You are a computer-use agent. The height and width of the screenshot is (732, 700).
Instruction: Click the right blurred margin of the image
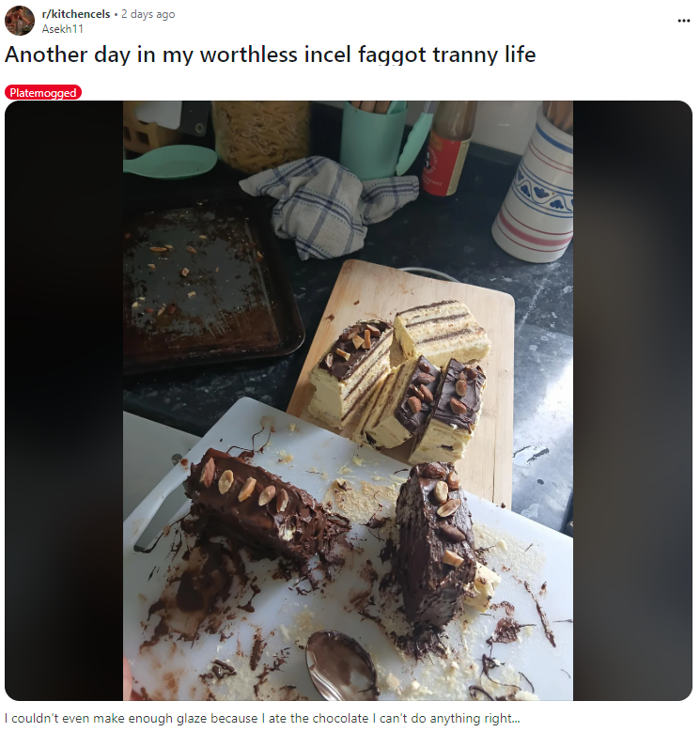point(632,400)
